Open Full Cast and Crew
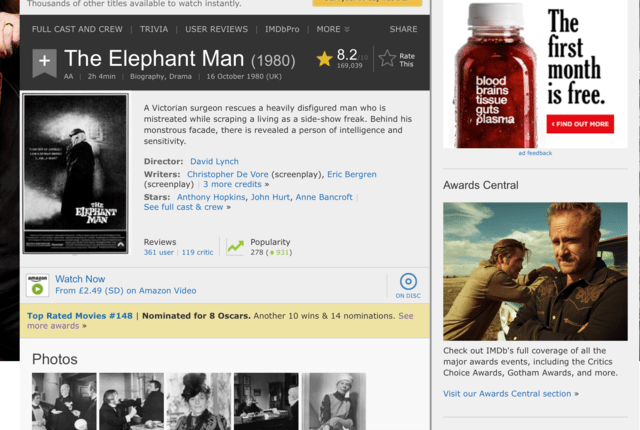Screen dimensions: 640x430 point(77,29)
